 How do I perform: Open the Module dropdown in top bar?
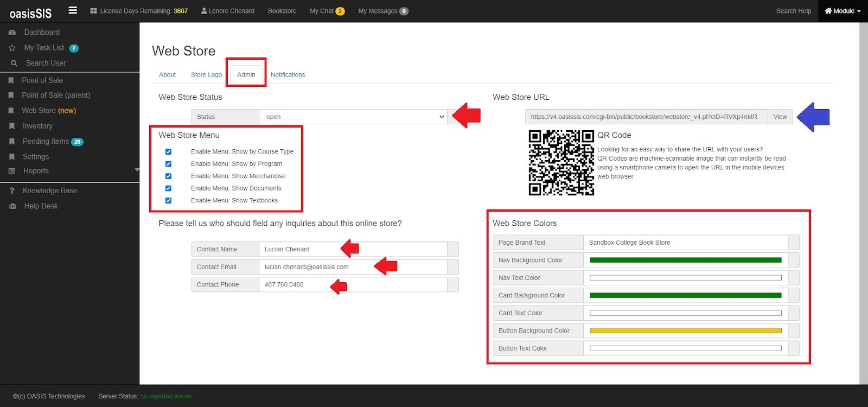click(843, 11)
